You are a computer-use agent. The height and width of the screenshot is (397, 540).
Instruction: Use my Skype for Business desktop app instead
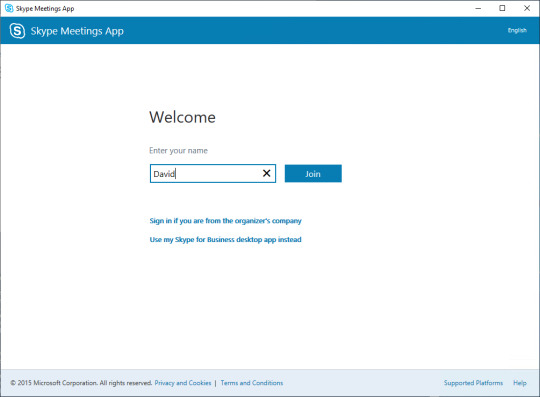[x=225, y=239]
